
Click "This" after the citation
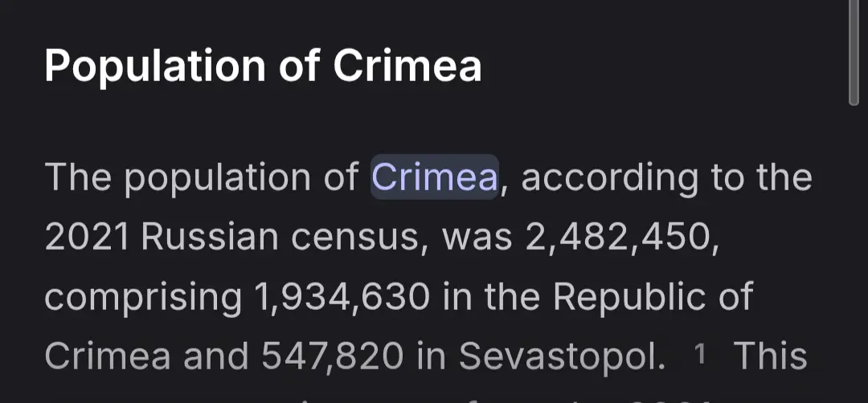coord(771,356)
